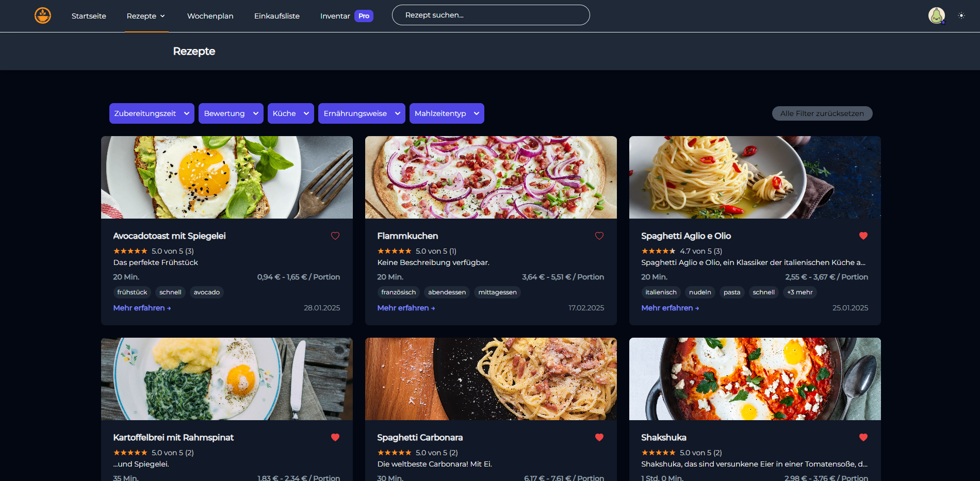Click the Rezept suchen search field
Screen dimensions: 980x481
491,15
